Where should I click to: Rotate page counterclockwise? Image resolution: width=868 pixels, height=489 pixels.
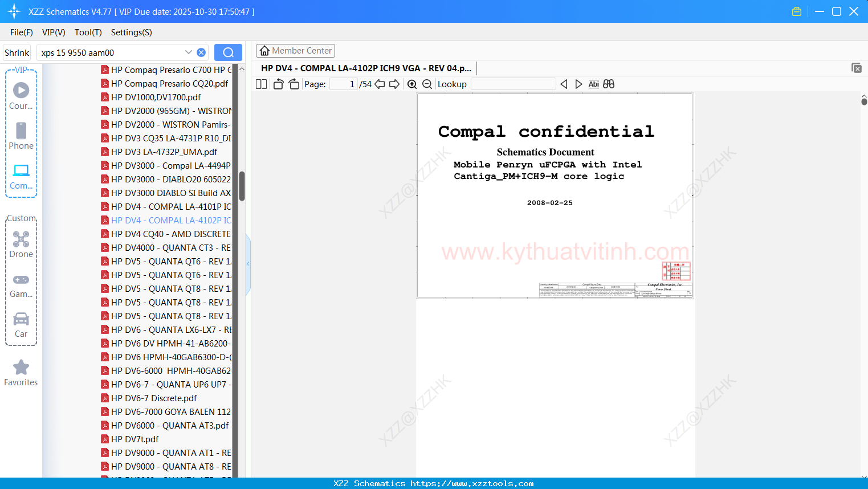[278, 84]
